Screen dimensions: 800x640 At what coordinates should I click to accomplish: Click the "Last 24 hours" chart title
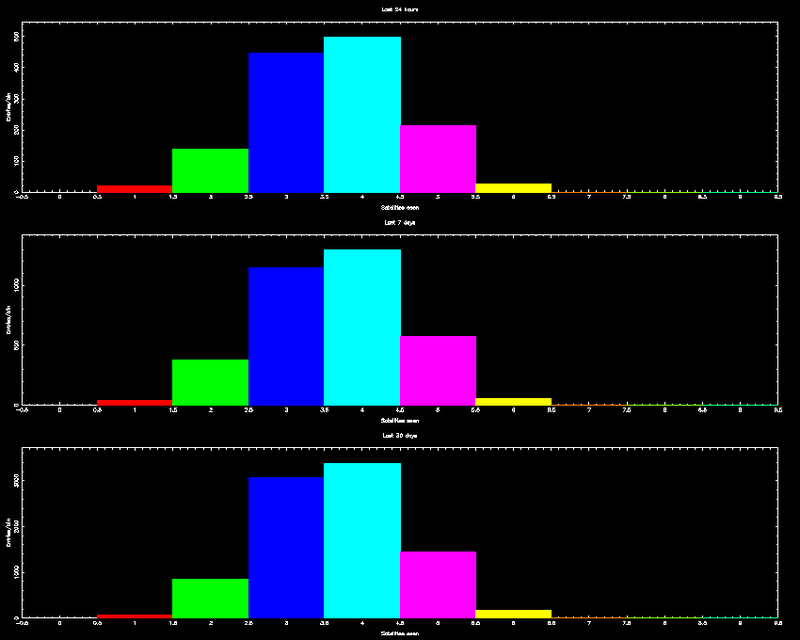coord(400,9)
